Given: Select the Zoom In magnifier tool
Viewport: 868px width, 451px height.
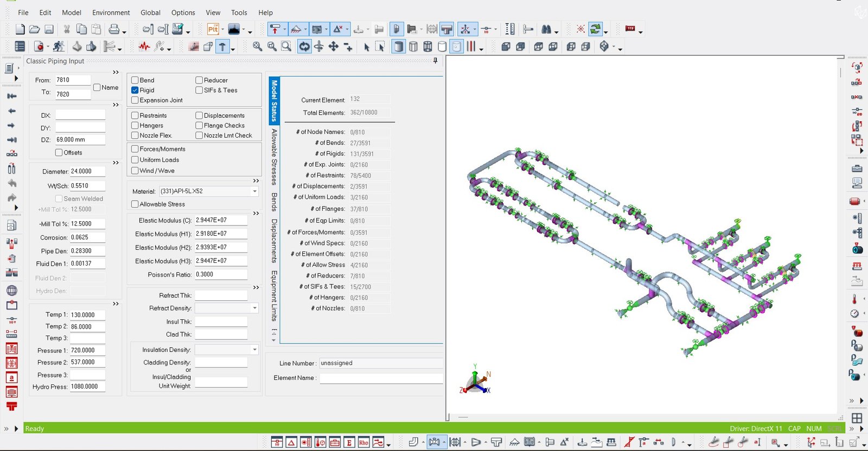Looking at the screenshot, I should pos(257,47).
